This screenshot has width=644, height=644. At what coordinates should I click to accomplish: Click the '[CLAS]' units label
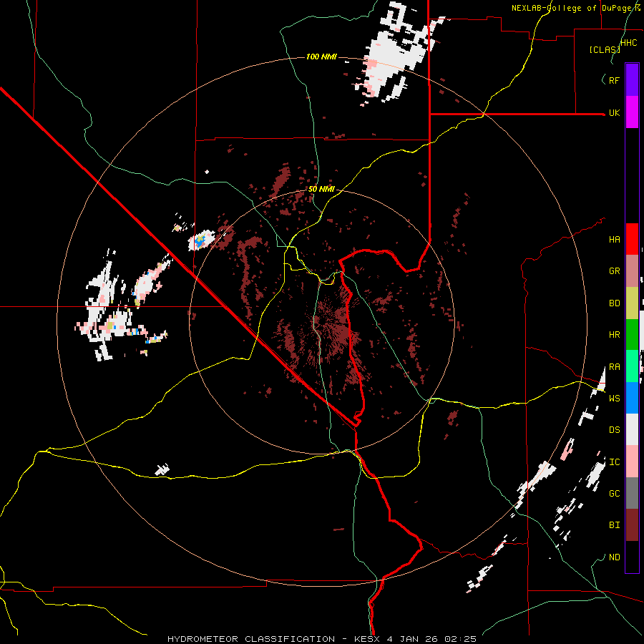605,49
